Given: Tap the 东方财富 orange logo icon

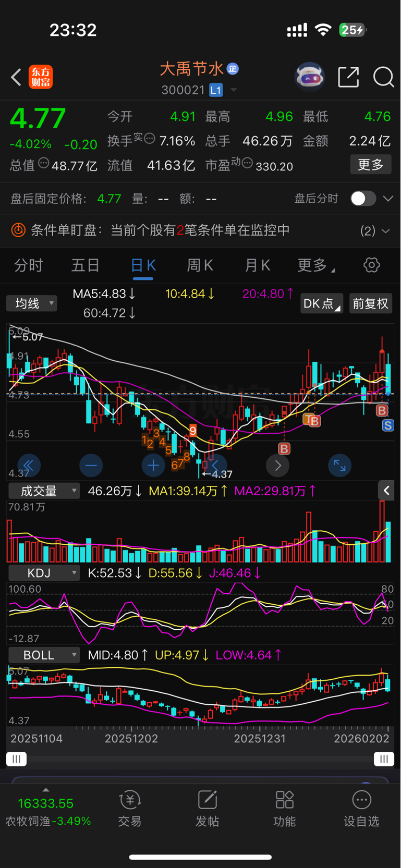Looking at the screenshot, I should (x=41, y=77).
